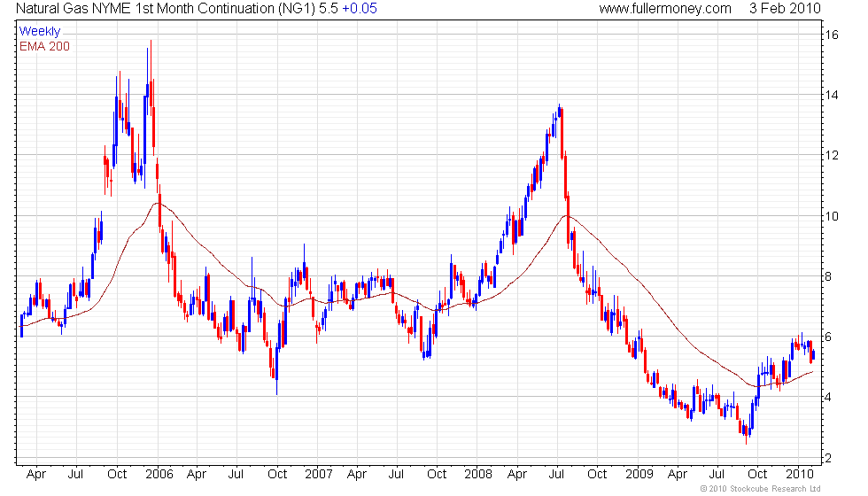
Task: Click the last price '5.5' in the title
Action: (329, 8)
